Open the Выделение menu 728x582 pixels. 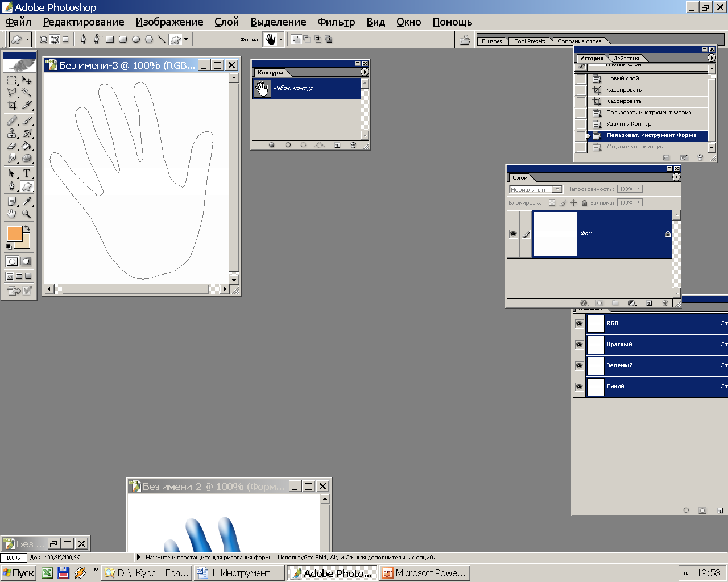278,22
